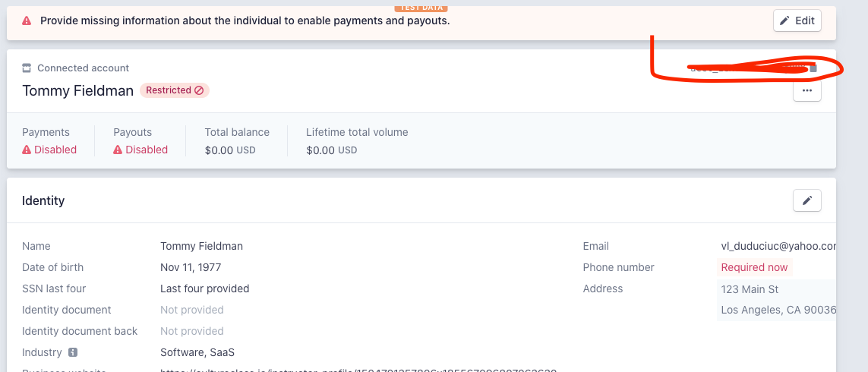Click the Tommy Fieldman account heading

point(78,91)
